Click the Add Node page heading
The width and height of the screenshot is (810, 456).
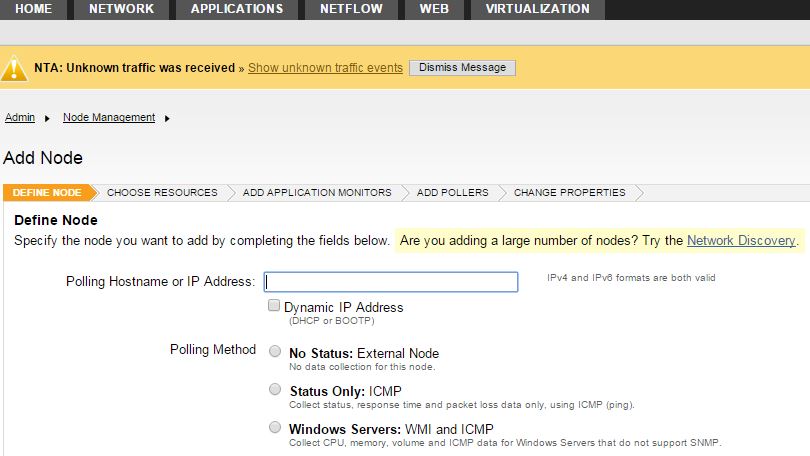[43, 158]
